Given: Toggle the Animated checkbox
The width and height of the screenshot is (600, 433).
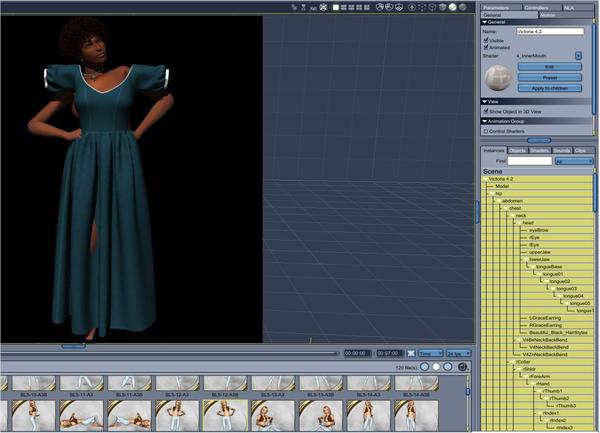Looking at the screenshot, I should [486, 47].
